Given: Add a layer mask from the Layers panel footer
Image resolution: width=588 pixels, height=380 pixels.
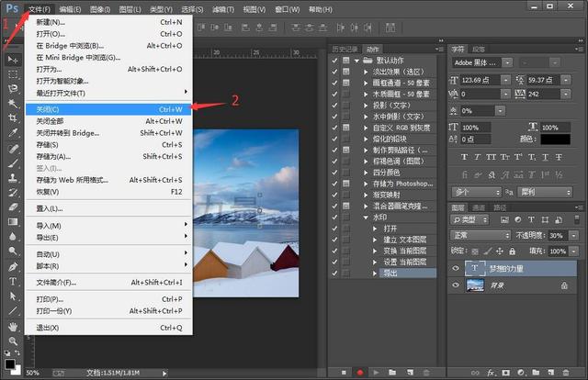Looking at the screenshot, I should [x=506, y=373].
